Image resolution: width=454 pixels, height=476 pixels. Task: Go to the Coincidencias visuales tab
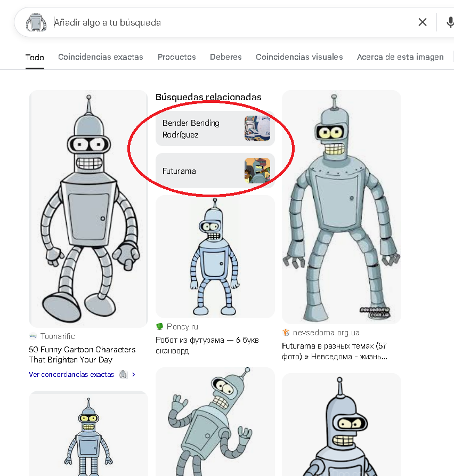[299, 57]
